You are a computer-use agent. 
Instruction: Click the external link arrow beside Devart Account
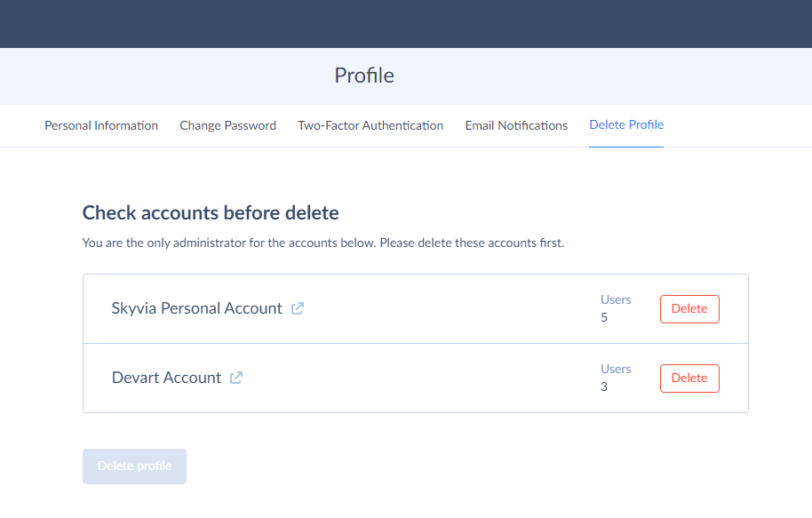coord(235,377)
